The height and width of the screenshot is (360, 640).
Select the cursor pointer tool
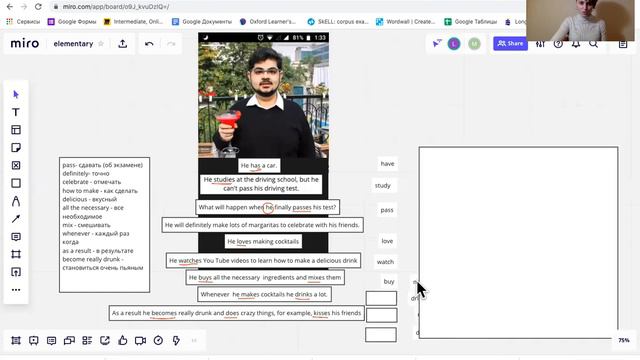point(16,95)
